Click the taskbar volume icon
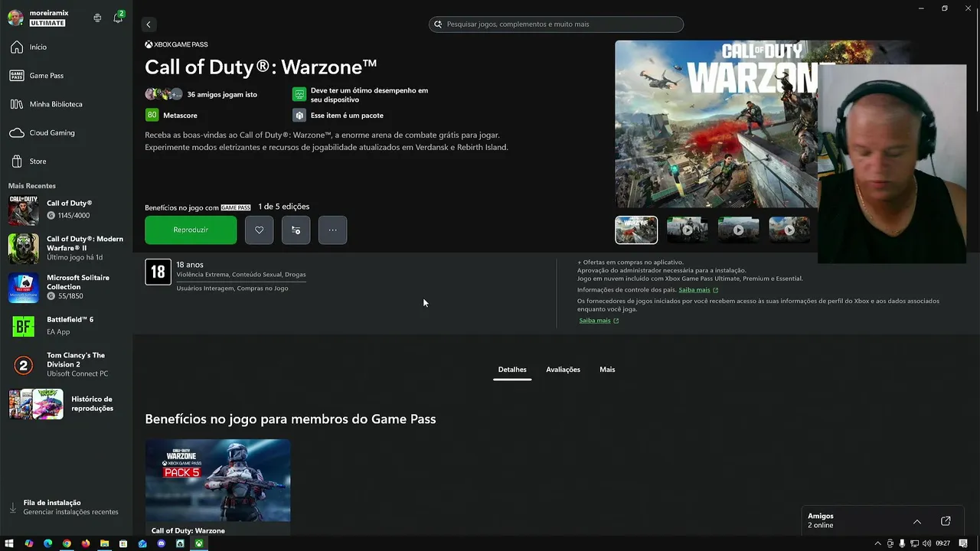The width and height of the screenshot is (980, 551). click(926, 543)
